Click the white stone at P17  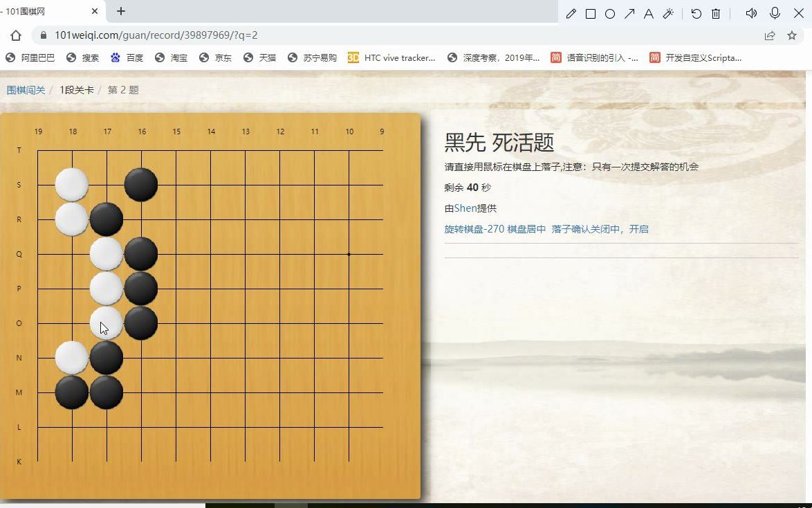pos(107,288)
